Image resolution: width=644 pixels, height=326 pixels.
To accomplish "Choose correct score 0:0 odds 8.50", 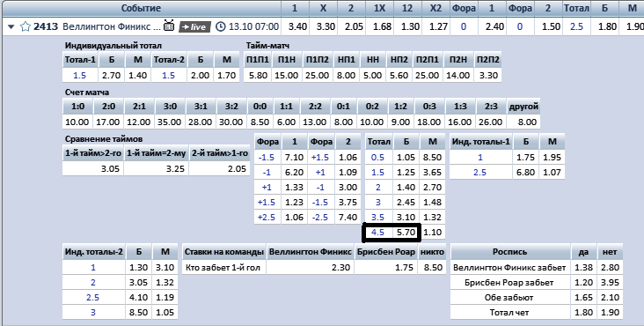I will tap(260, 122).
